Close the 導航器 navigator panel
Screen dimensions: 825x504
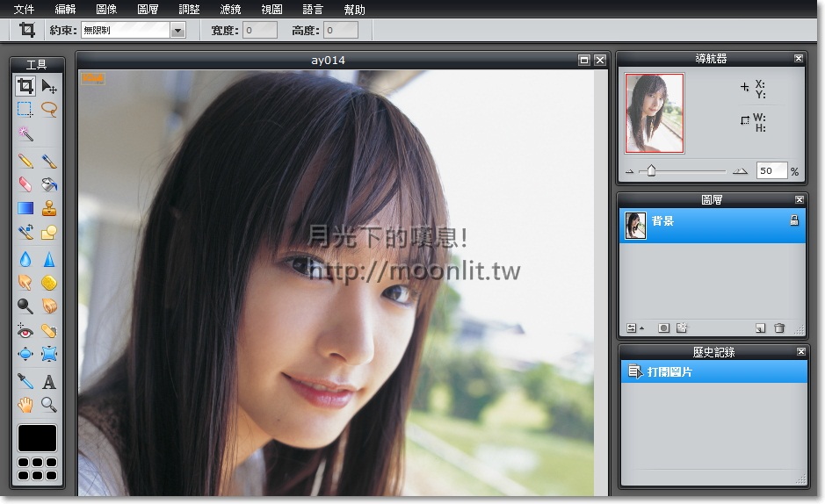(x=798, y=58)
